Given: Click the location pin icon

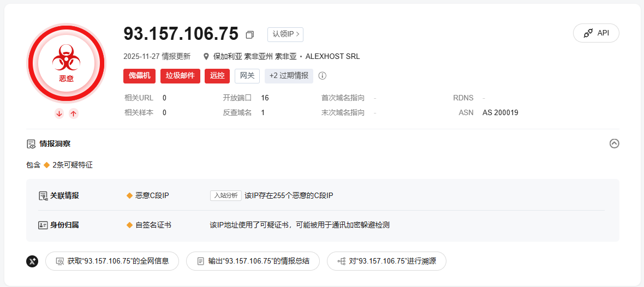Looking at the screenshot, I should (206, 56).
